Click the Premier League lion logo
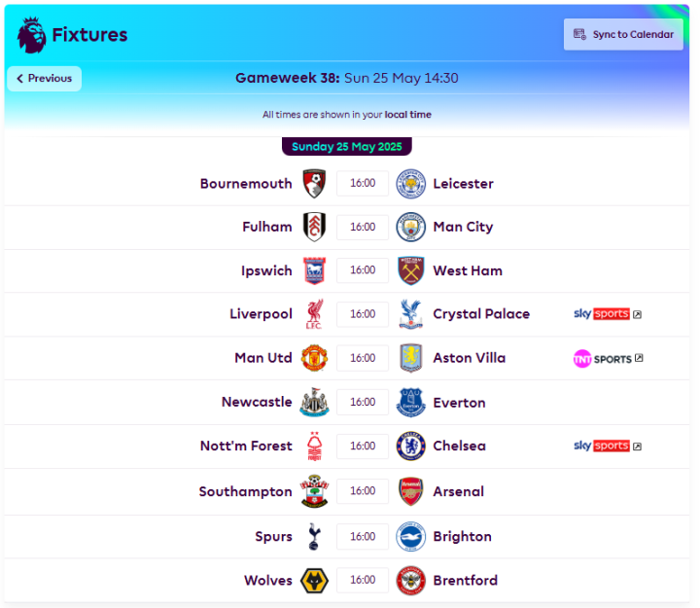 tap(31, 35)
